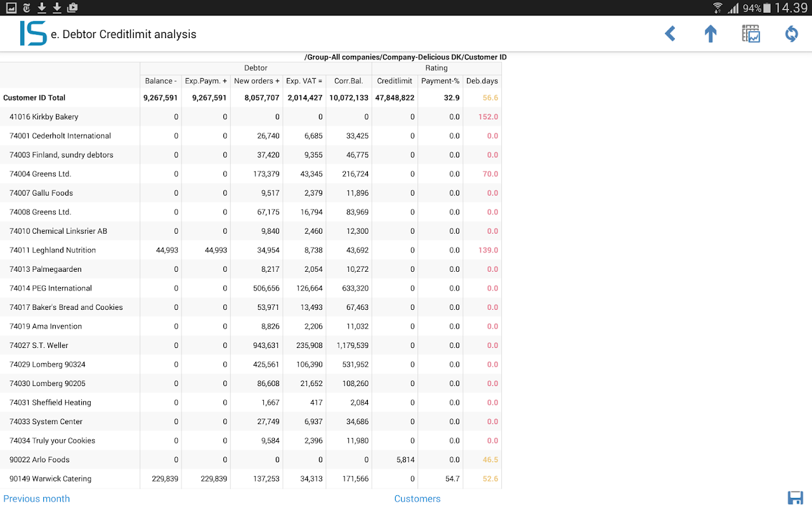Select the Payment-% column header

[440, 81]
